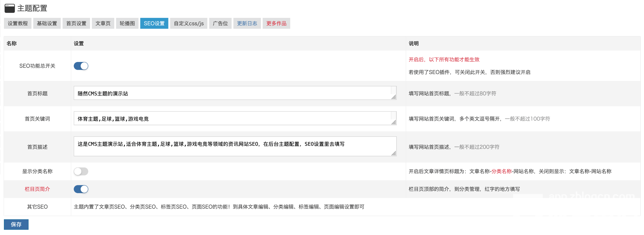Click into the 首页标题 text field
The width and height of the screenshot is (644, 235).
tap(232, 93)
